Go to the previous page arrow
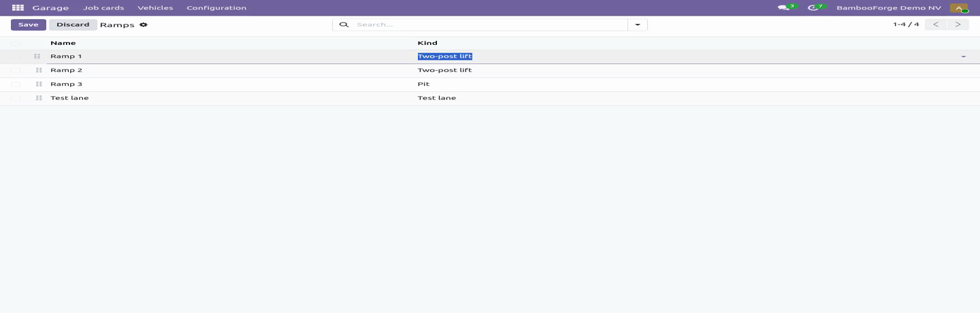 coord(936,24)
